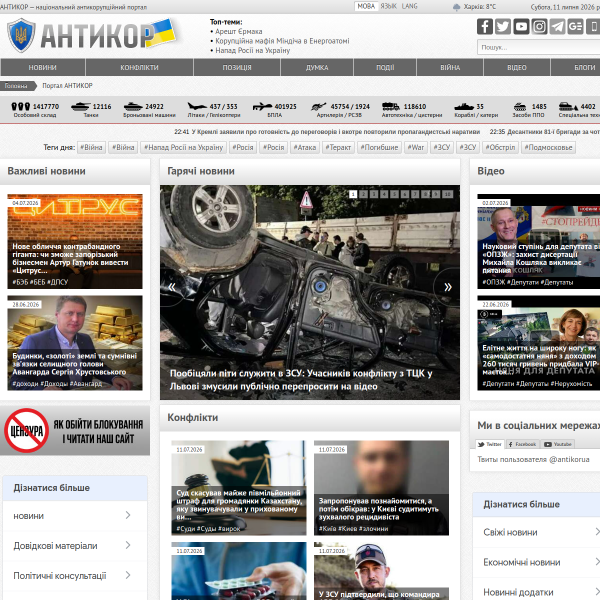The height and width of the screenshot is (600, 600).
Task: Click the artillery losses icon 45754/1924
Action: coord(318,106)
